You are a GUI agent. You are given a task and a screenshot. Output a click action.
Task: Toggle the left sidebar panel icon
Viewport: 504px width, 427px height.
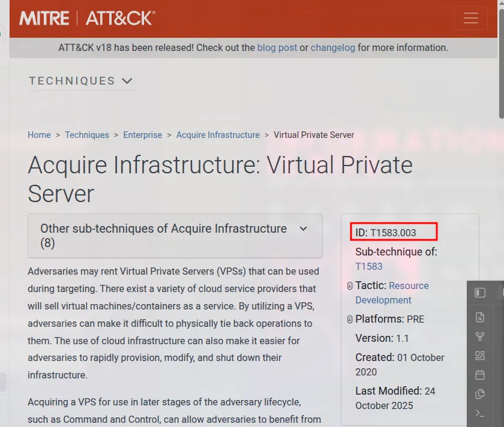(x=480, y=293)
